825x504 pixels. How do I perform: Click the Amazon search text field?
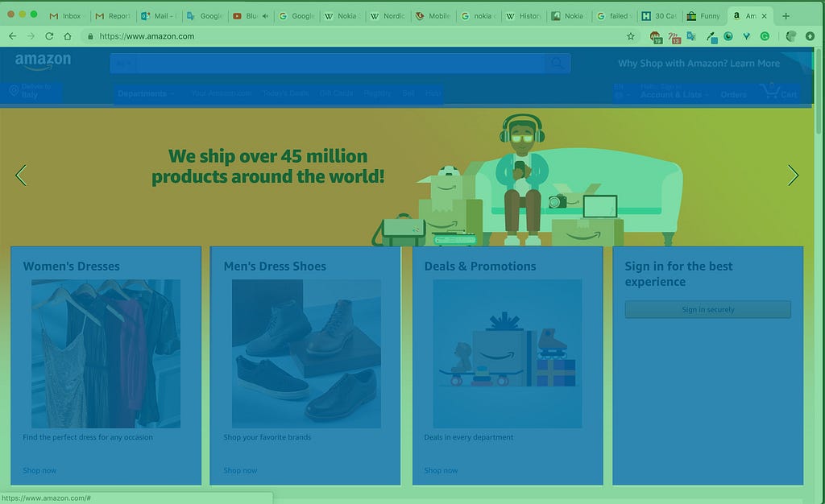341,64
